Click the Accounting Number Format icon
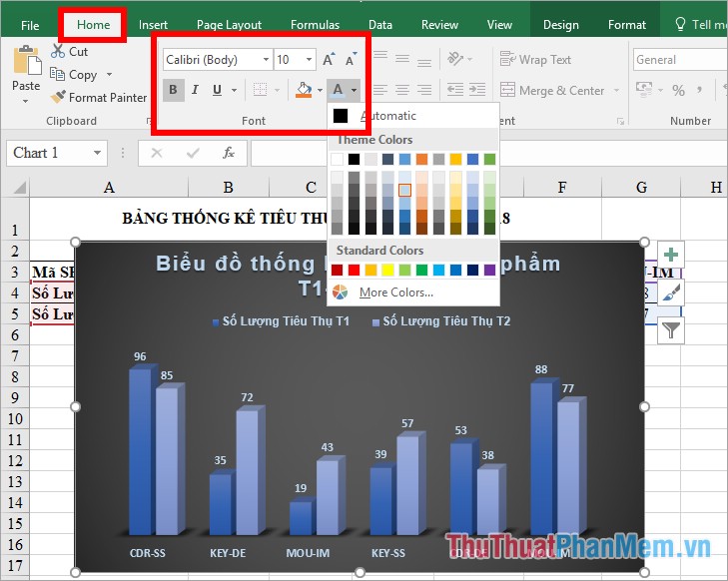The width and height of the screenshot is (728, 581). (x=644, y=89)
